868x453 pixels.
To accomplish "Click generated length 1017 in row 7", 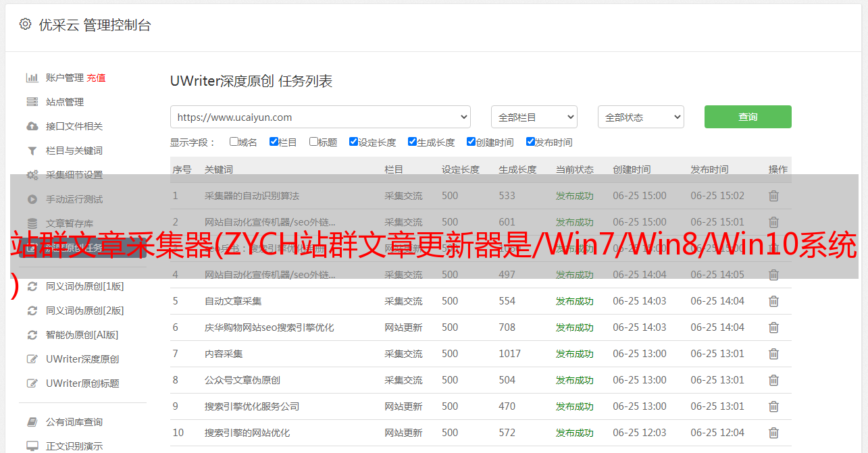I will click(510, 354).
